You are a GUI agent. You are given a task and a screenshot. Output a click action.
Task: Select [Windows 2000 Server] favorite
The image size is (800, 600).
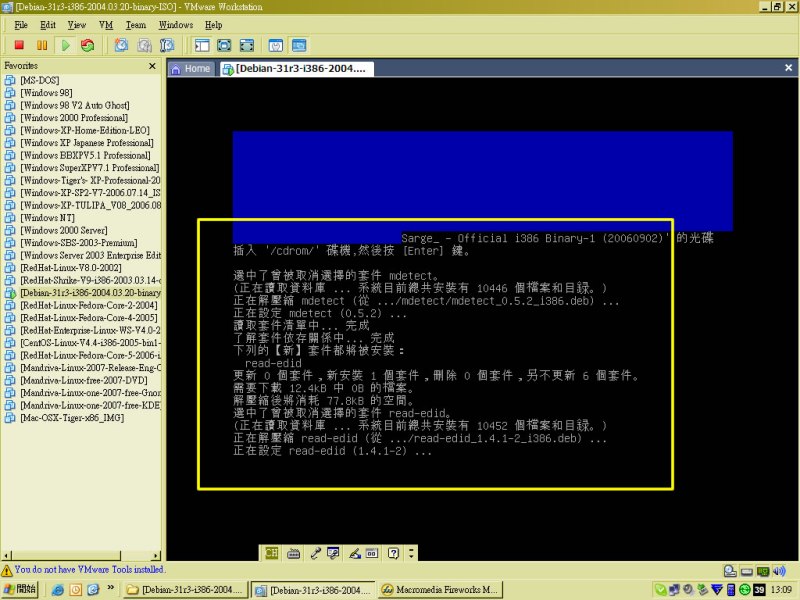point(64,230)
